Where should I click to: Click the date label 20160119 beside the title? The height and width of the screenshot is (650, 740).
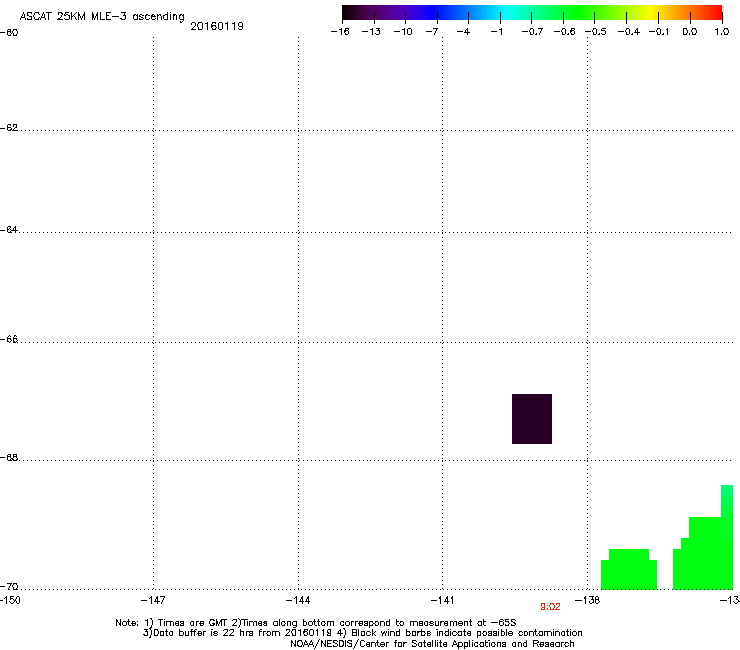(217, 26)
